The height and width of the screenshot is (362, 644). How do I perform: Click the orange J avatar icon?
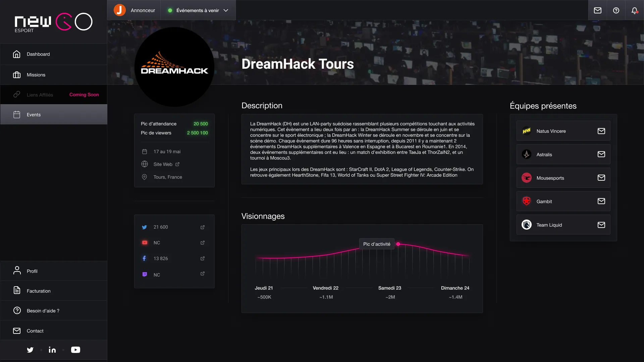point(120,10)
